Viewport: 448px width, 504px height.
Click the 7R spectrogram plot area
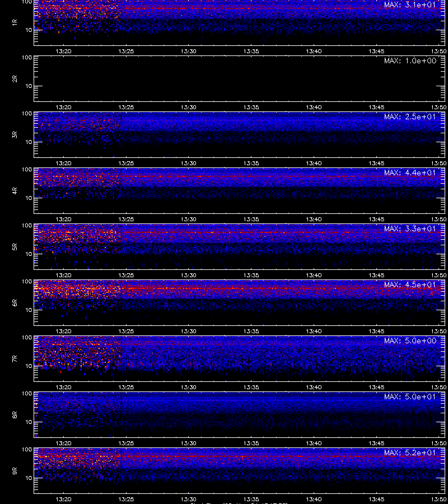240,359
